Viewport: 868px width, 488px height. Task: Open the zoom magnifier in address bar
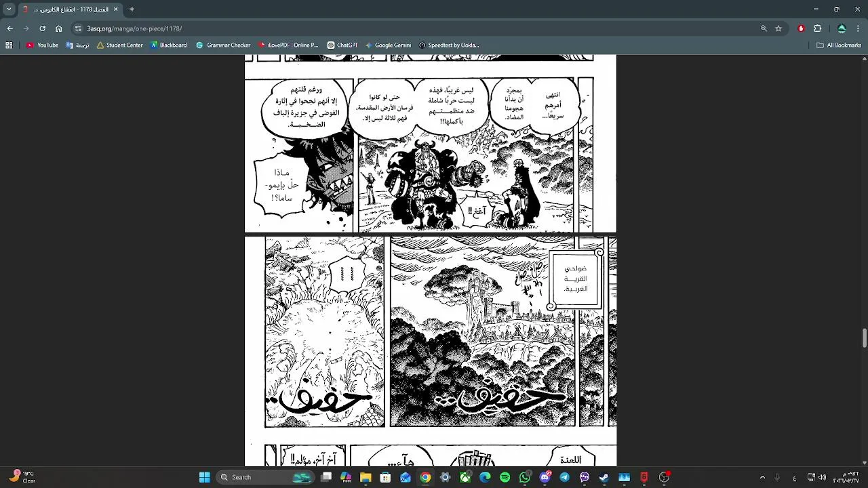coord(764,28)
